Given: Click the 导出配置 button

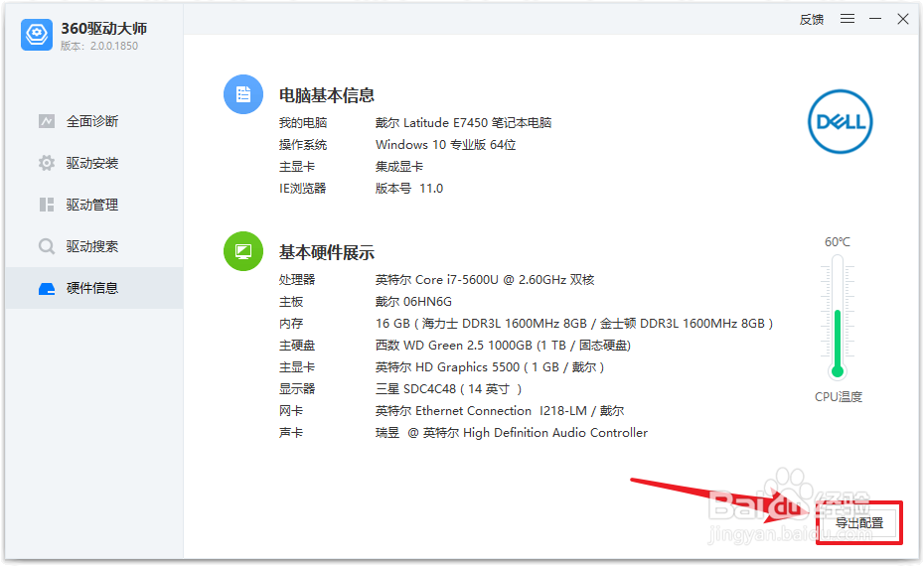Looking at the screenshot, I should coord(859,522).
